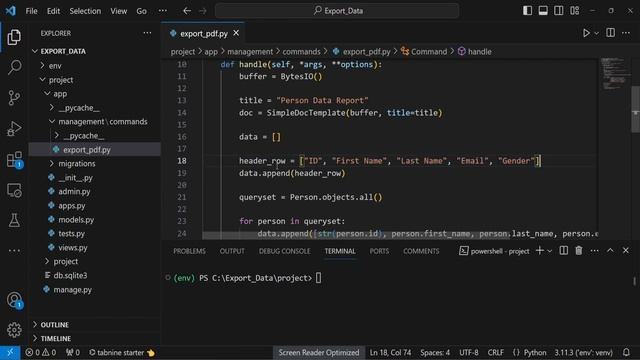The width and height of the screenshot is (640, 360).
Task: Open the File menu
Action: click(31, 11)
